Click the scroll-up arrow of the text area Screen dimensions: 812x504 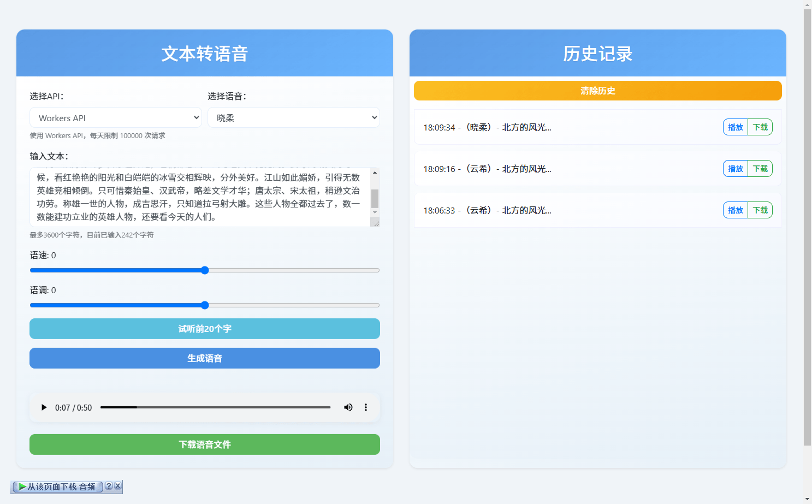375,171
